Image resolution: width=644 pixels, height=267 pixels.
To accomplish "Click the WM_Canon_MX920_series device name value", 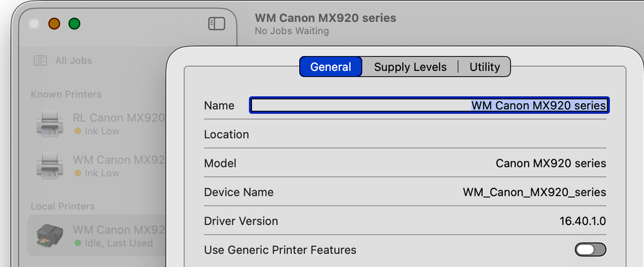I will click(534, 192).
